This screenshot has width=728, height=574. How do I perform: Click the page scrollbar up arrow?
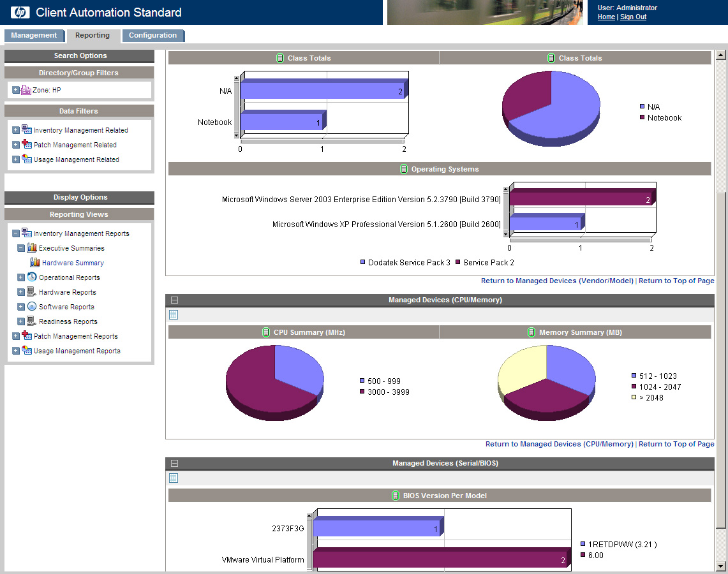[720, 55]
